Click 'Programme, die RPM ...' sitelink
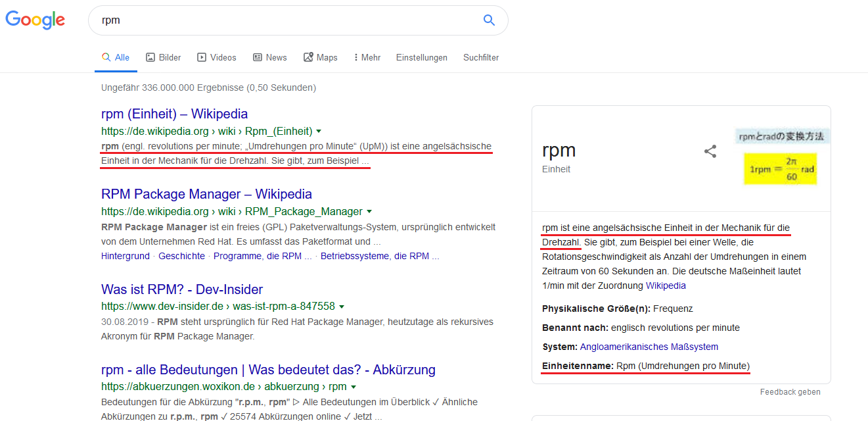The height and width of the screenshot is (421, 868). (263, 256)
